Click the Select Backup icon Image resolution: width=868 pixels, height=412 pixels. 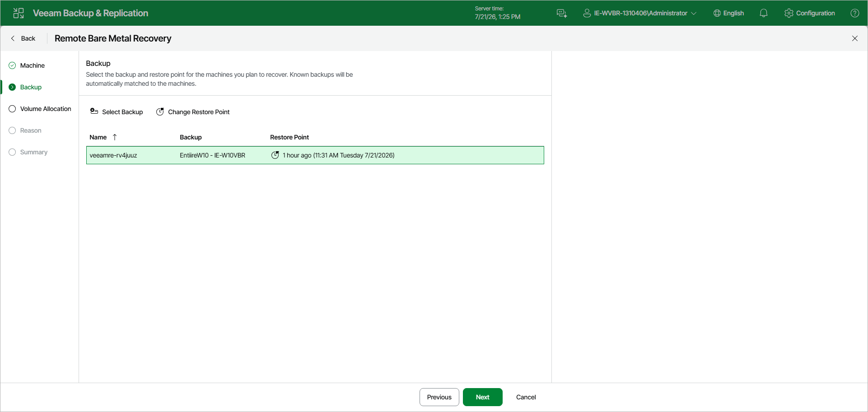[x=94, y=111]
